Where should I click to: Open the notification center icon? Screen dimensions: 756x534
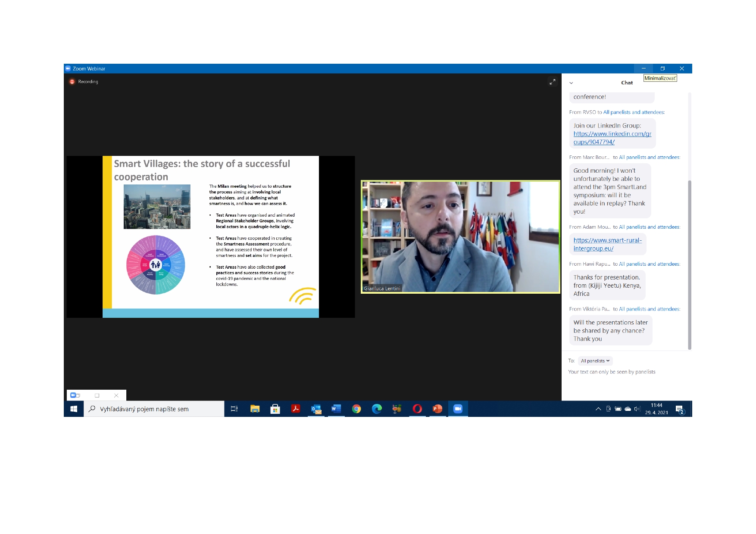(x=680, y=409)
